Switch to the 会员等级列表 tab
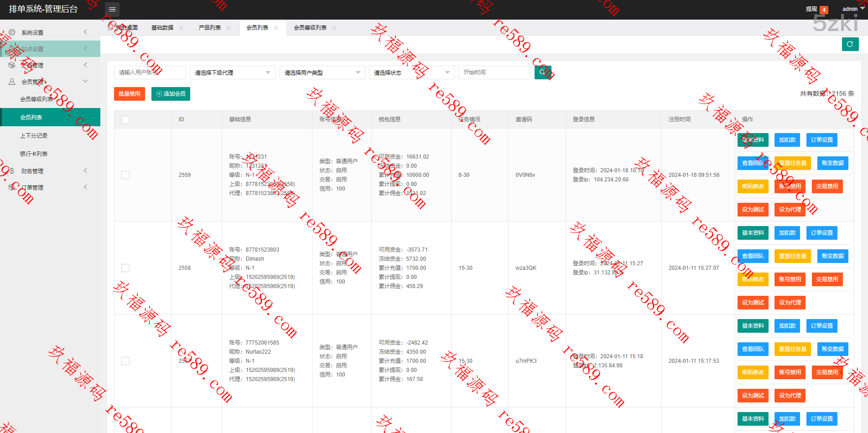Image resolution: width=868 pixels, height=433 pixels. click(310, 28)
